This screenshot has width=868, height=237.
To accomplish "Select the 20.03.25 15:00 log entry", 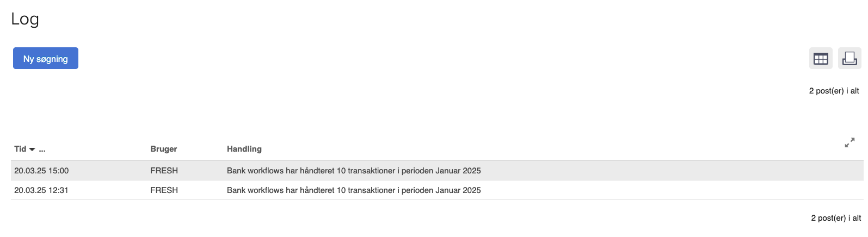I will pyautogui.click(x=437, y=171).
